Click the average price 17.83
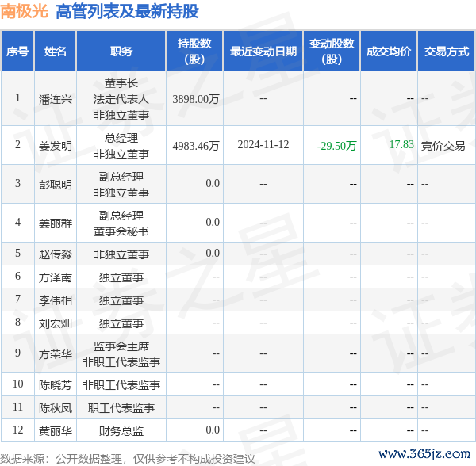This screenshot has width=476, height=466. 401,144
